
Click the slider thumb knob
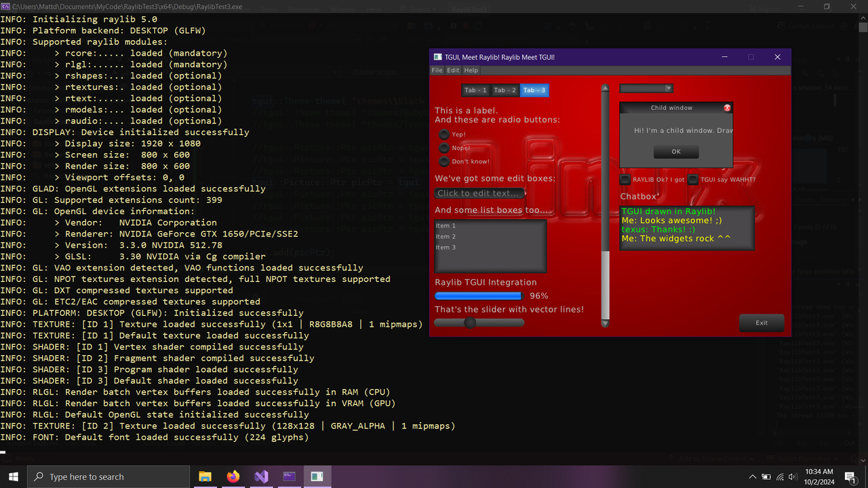click(x=470, y=323)
